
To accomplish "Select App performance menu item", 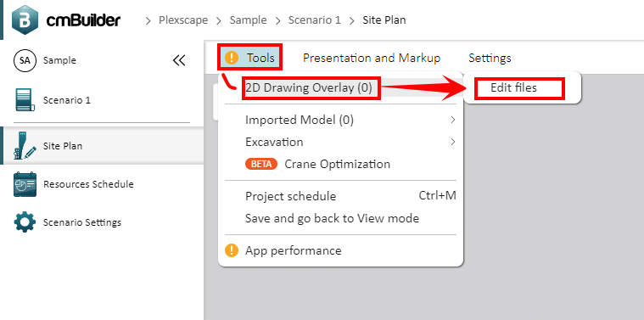I will click(x=294, y=250).
